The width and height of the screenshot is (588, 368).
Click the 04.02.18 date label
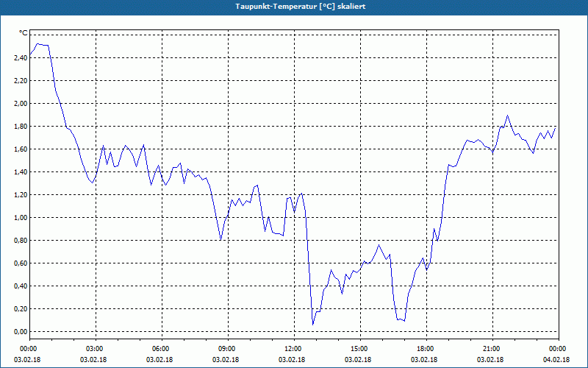coord(556,360)
